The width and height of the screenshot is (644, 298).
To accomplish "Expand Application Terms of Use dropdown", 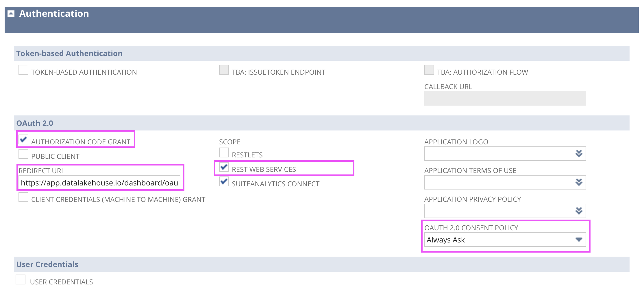I will point(579,182).
